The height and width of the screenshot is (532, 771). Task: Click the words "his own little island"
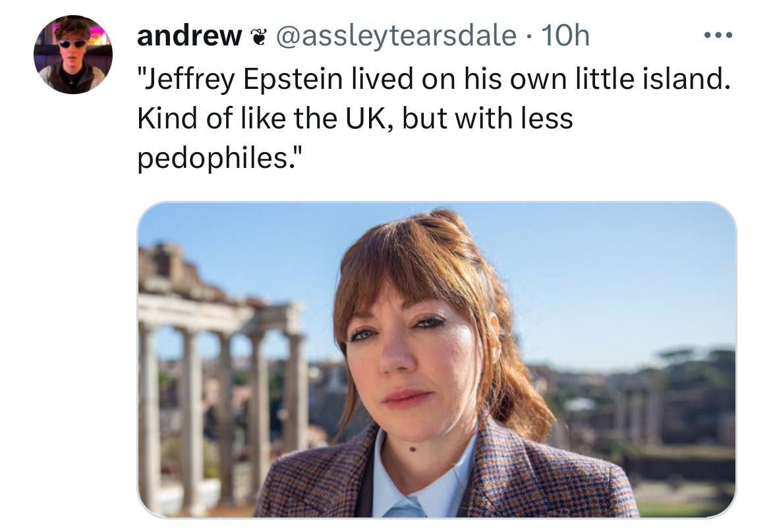pyautogui.click(x=589, y=80)
